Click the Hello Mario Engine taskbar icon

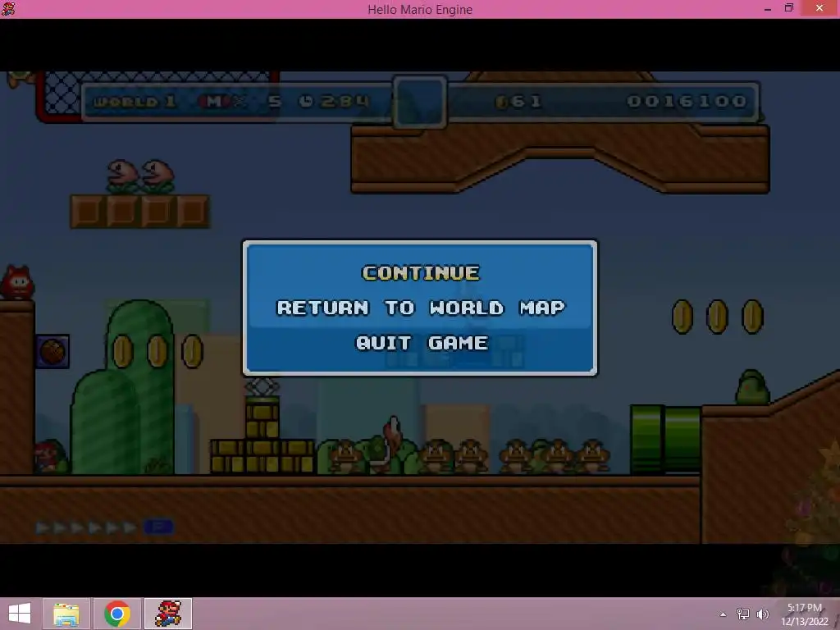168,614
